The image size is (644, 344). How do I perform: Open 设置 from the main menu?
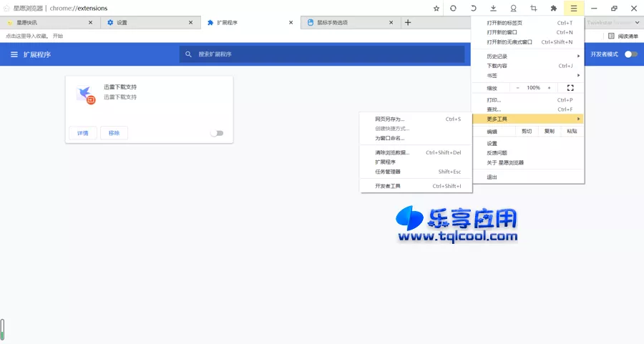click(528, 144)
